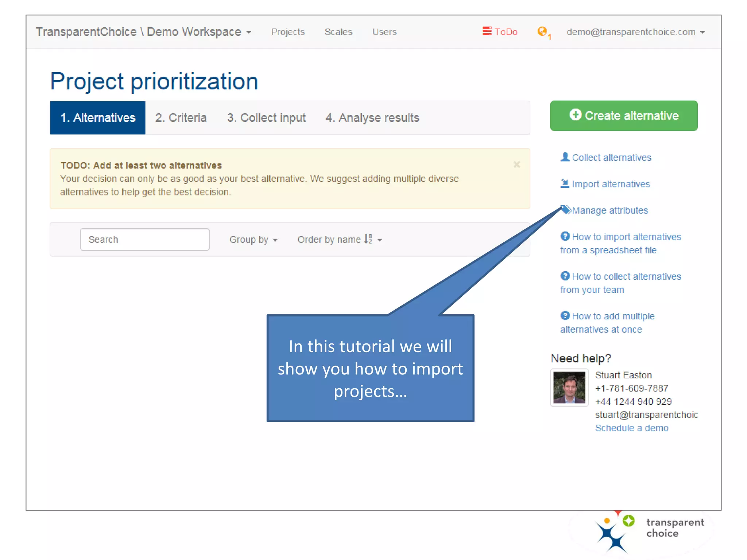Click Stuart Easton's profile photo

(x=569, y=388)
